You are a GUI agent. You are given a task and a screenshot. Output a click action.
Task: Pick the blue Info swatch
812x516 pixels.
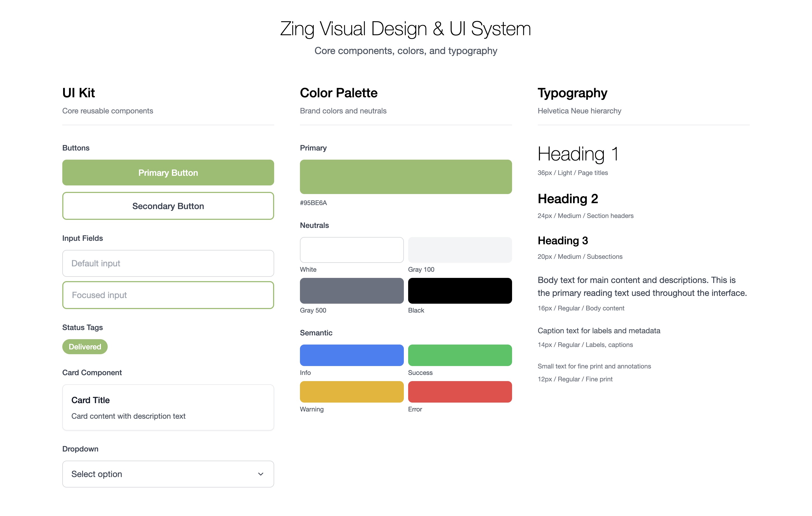352,355
